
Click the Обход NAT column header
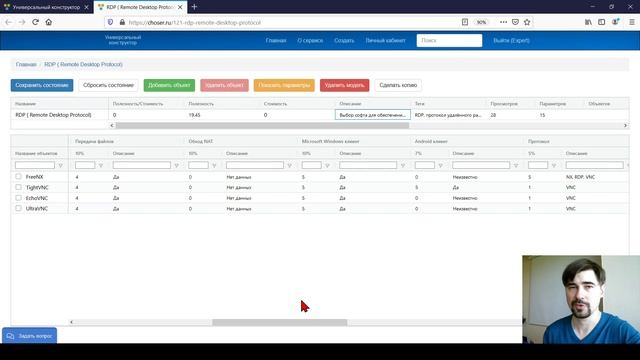201,141
